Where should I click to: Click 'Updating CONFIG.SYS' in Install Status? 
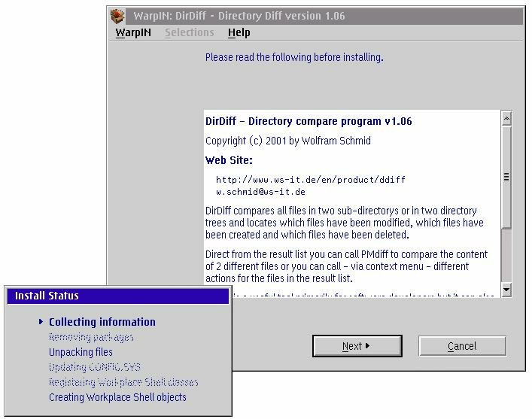[94, 367]
